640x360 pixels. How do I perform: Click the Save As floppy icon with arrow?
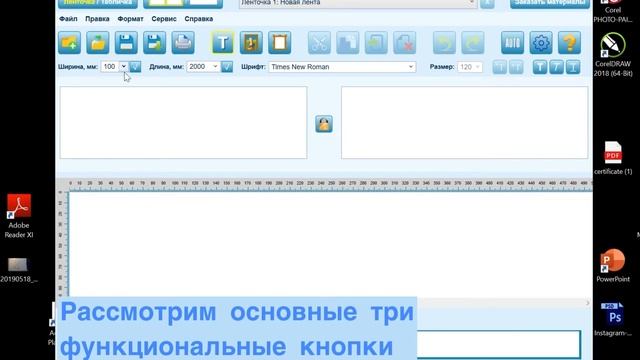[x=155, y=42]
